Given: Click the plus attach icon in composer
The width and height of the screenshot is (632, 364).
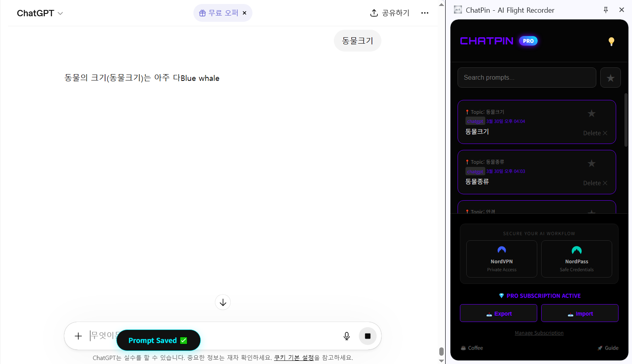Looking at the screenshot, I should click(78, 336).
